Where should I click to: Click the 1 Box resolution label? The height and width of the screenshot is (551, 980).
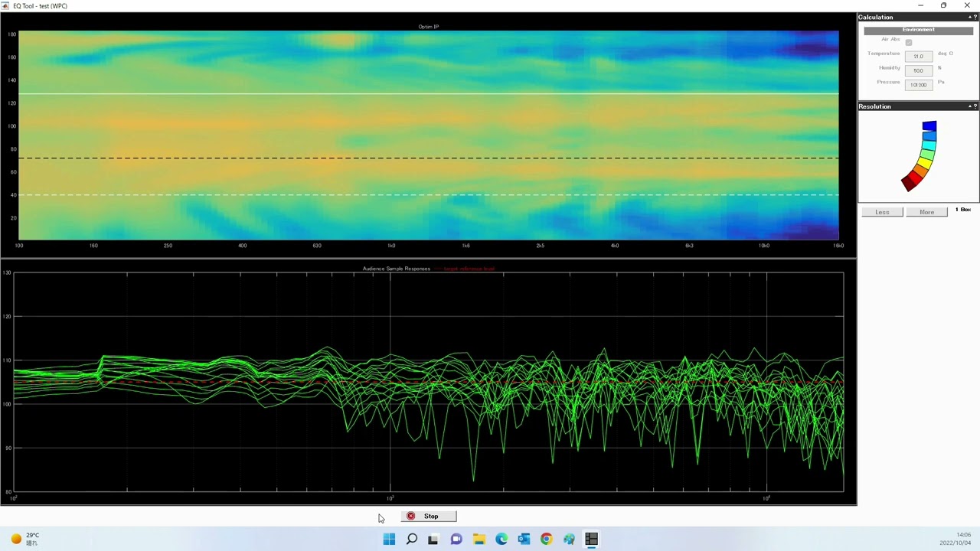point(963,210)
